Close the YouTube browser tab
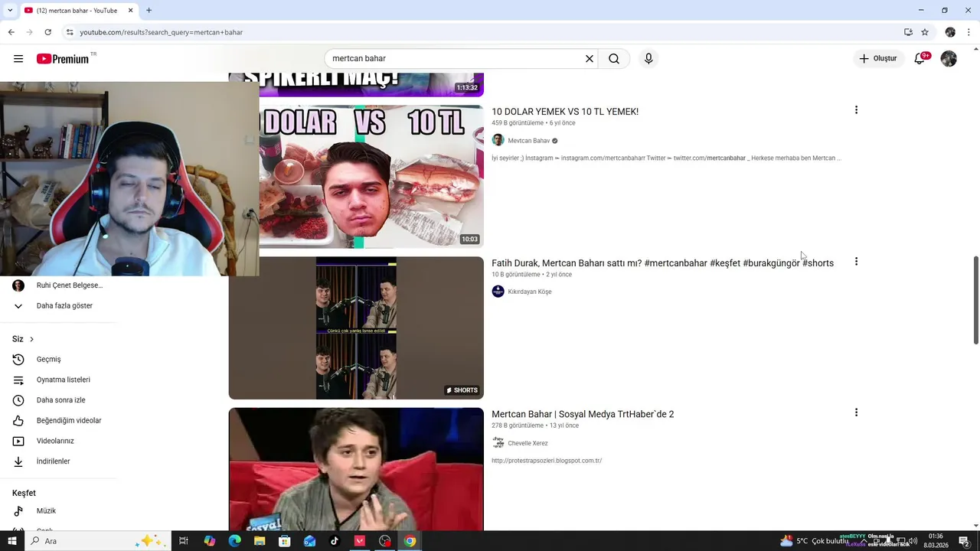 130,11
